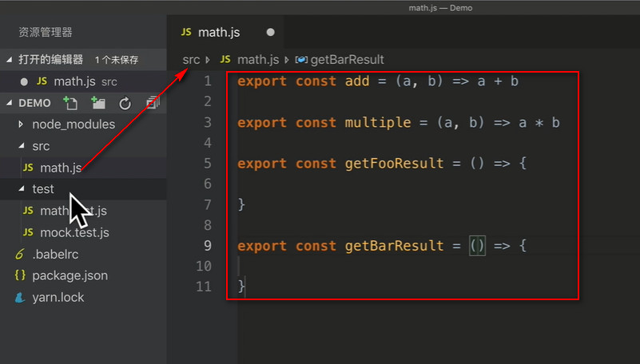640x364 pixels.
Task: Collapse the open editors section
Action: (9, 60)
